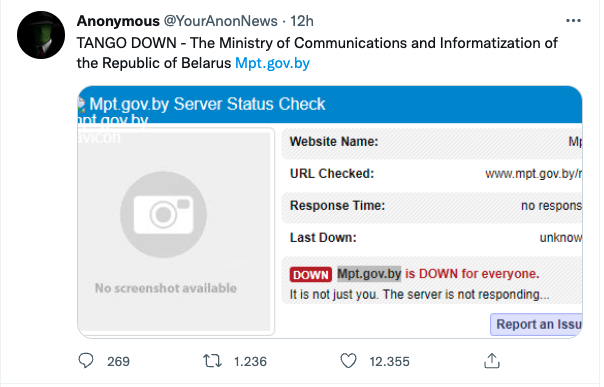
Task: Click the red DOWN status badge
Action: (310, 275)
